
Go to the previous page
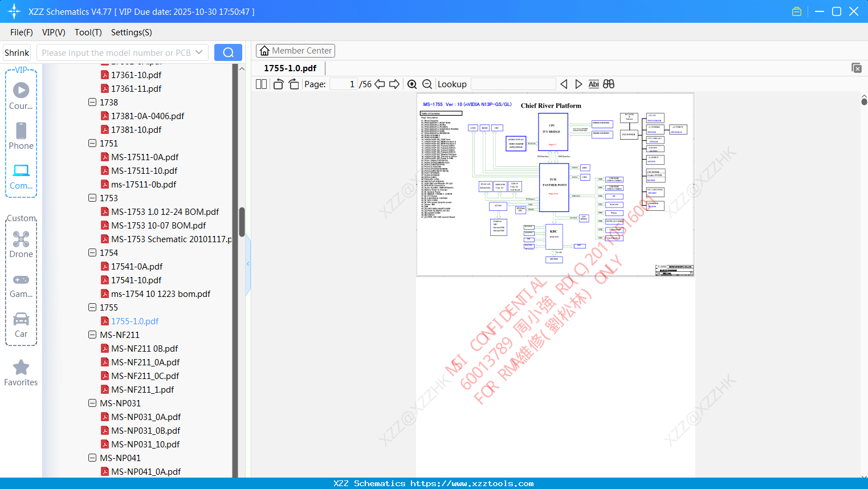coord(380,84)
